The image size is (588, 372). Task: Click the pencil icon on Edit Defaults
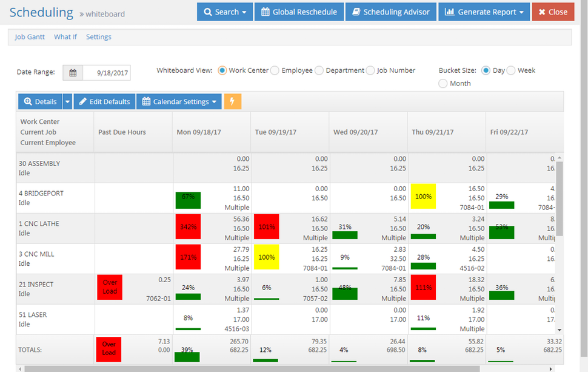(x=84, y=101)
